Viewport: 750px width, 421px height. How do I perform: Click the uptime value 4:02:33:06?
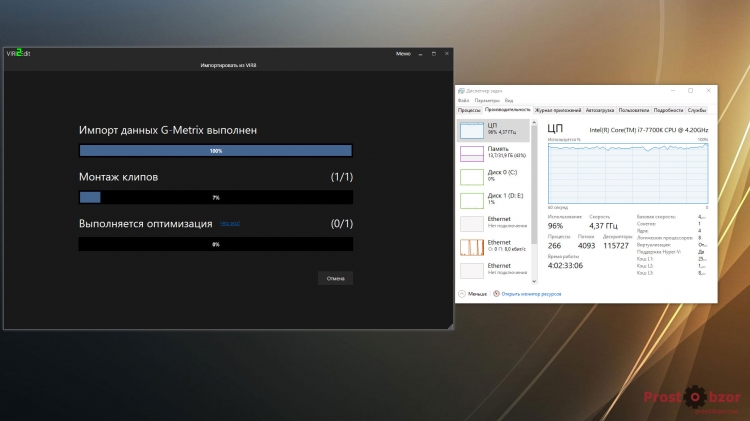565,266
